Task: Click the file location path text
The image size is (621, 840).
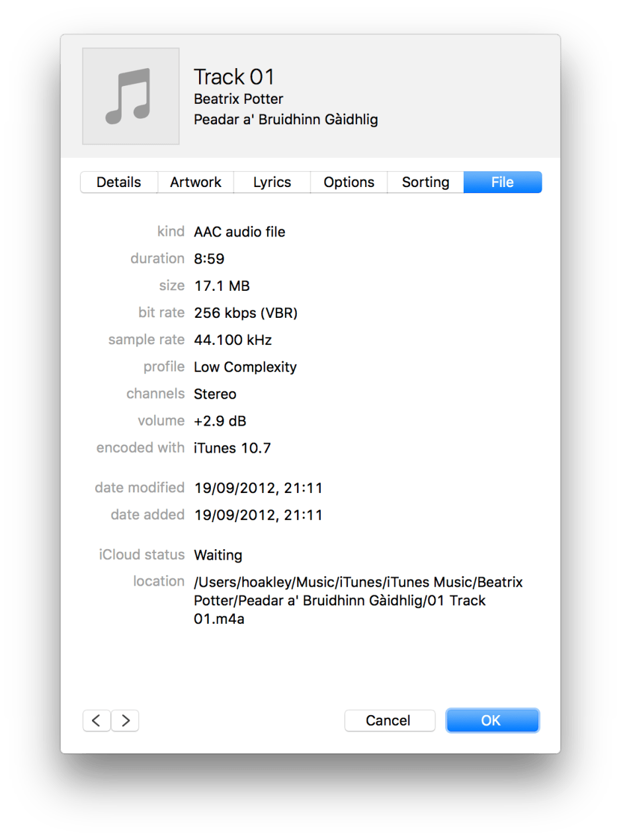Action: tap(358, 601)
